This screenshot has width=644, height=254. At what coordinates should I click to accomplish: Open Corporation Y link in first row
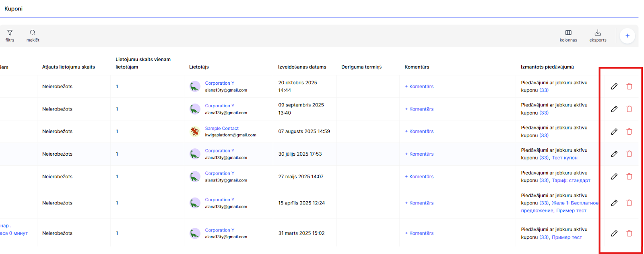click(x=219, y=83)
